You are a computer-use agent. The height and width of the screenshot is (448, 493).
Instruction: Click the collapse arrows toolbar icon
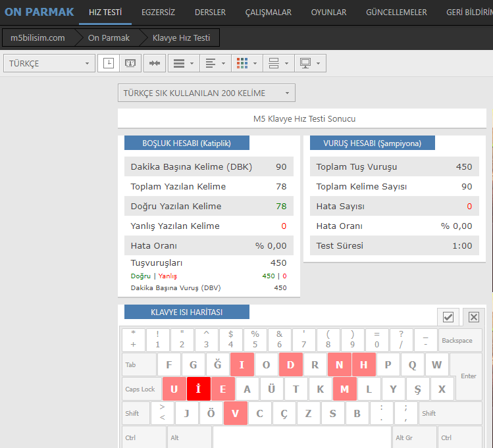[155, 63]
